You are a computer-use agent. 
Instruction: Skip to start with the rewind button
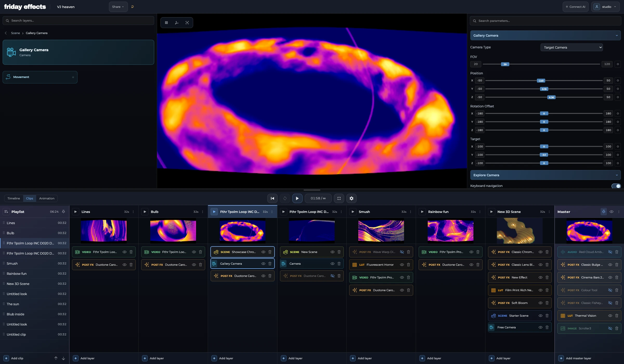tap(272, 198)
